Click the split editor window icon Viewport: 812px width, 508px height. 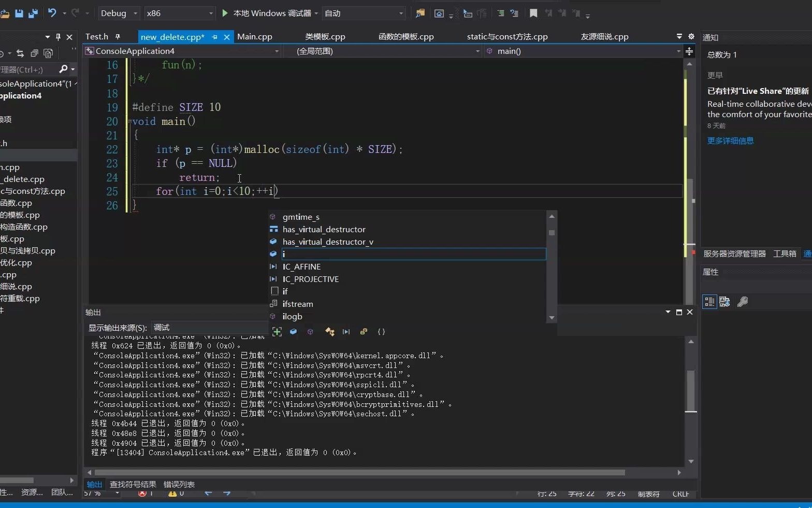[689, 51]
